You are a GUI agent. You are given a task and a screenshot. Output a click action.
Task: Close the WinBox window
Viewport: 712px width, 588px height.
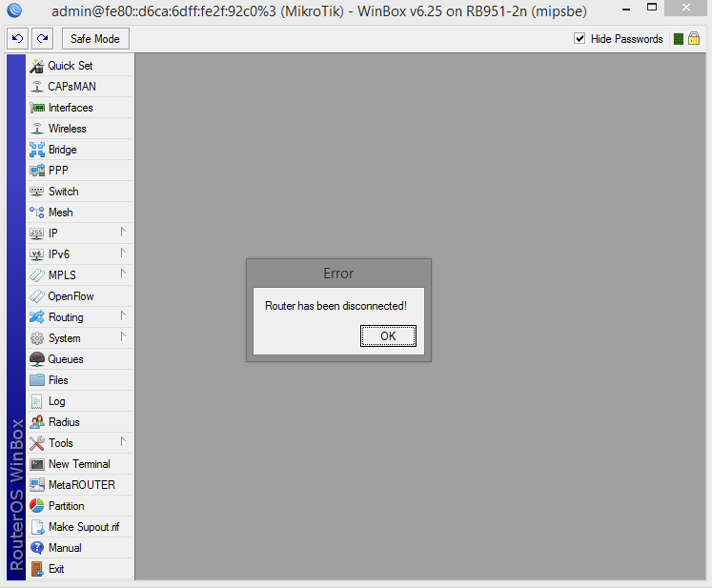(685, 9)
